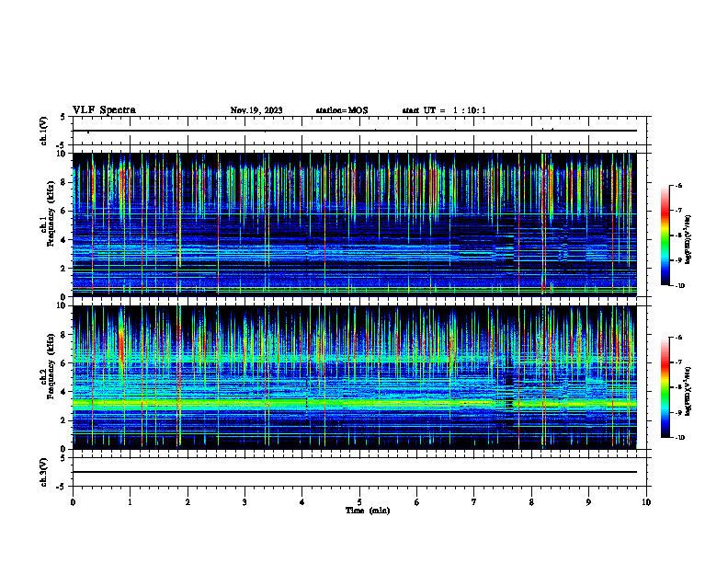Click time axis tick label "9"
Image resolution: width=728 pixels, height=563 pixels.
point(588,502)
